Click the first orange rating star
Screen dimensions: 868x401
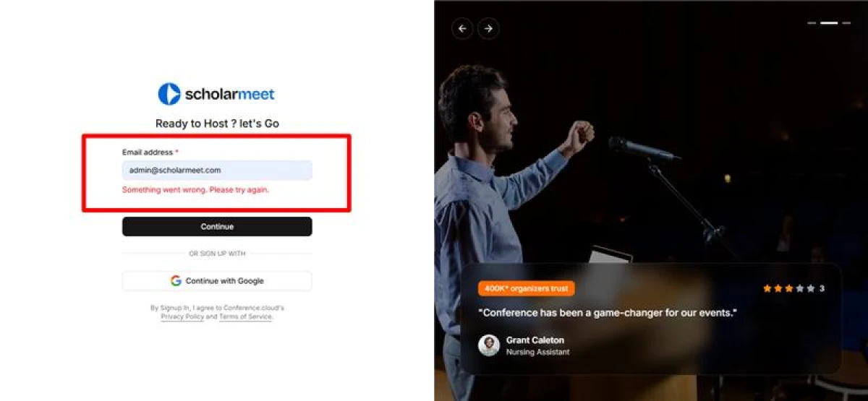point(767,288)
